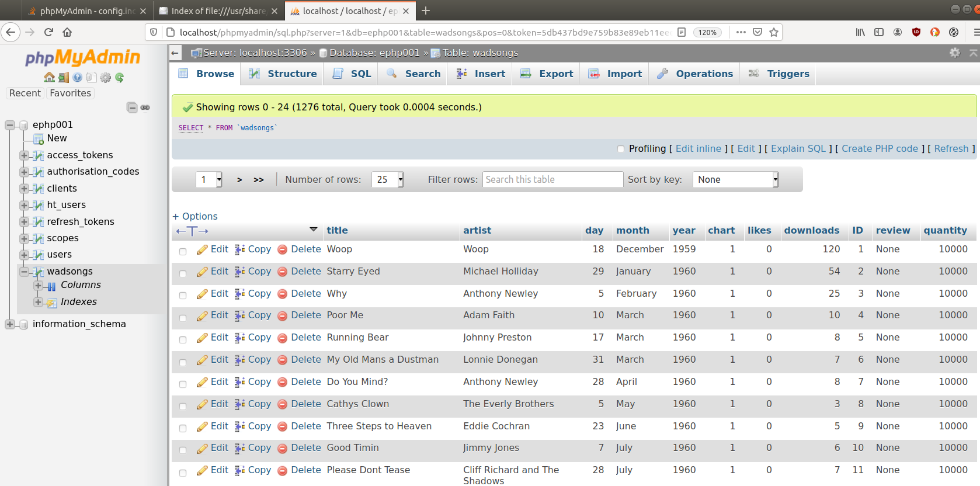Select the checkbox for Running Bear row
Screen dimensions: 980x486
183,339
